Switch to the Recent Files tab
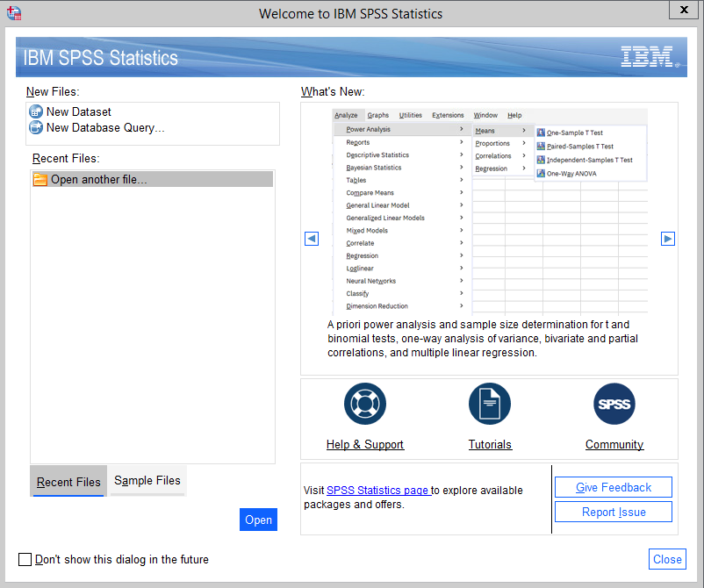 click(68, 481)
